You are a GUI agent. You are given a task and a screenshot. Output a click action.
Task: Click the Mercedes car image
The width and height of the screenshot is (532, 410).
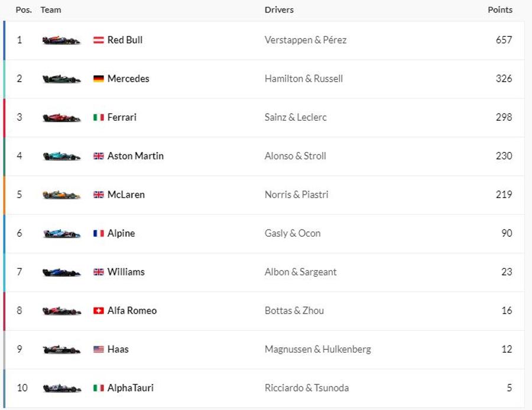(61, 79)
